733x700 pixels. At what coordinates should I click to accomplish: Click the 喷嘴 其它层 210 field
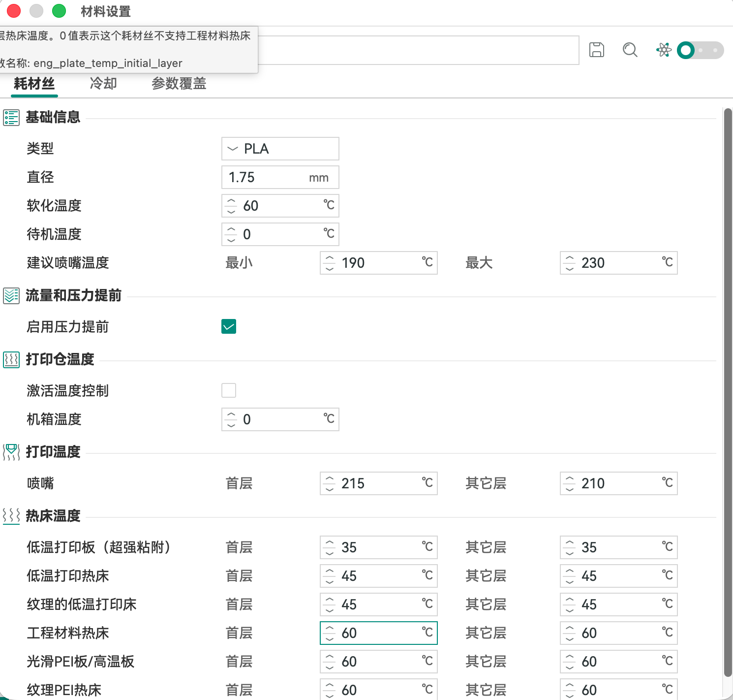[619, 483]
